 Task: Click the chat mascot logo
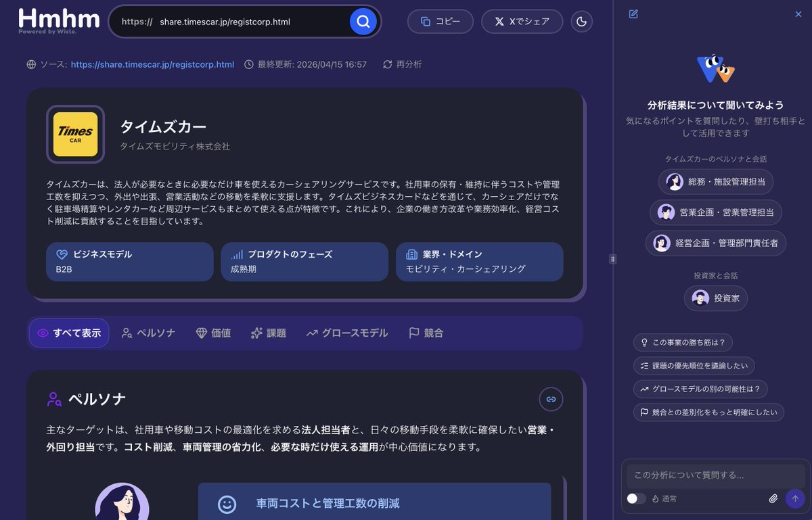[x=716, y=68]
